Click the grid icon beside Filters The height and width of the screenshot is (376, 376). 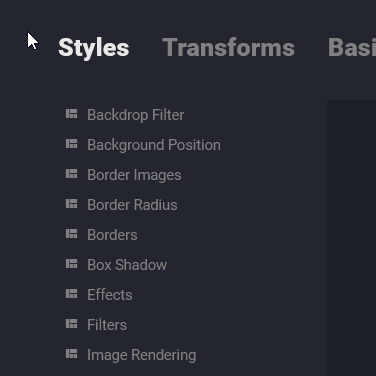tap(72, 324)
